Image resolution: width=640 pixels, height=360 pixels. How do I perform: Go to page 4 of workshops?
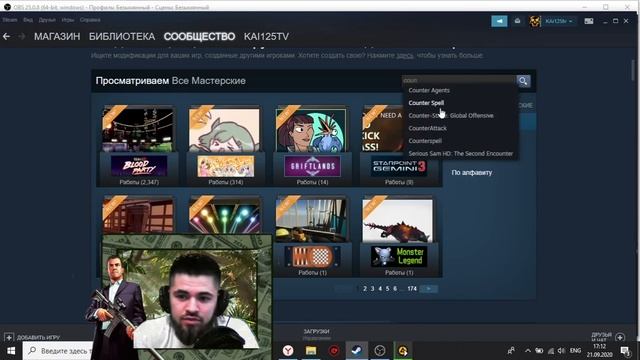(x=380, y=289)
